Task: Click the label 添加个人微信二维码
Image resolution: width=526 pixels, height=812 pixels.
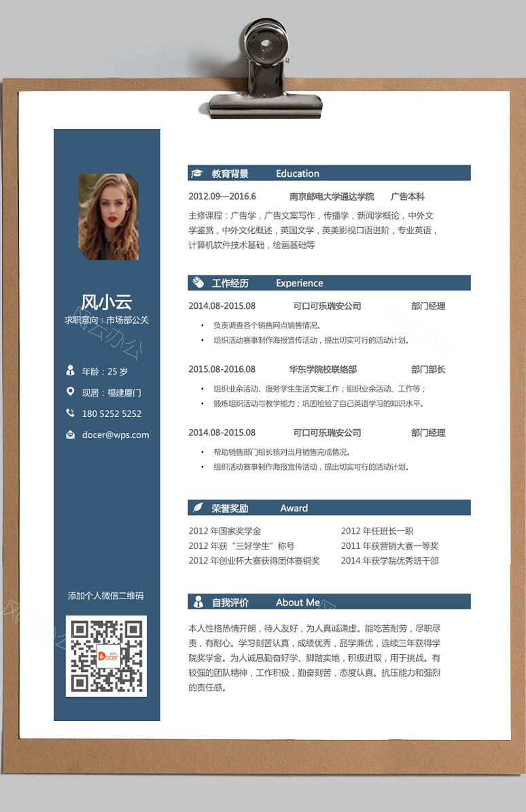Action: click(105, 596)
